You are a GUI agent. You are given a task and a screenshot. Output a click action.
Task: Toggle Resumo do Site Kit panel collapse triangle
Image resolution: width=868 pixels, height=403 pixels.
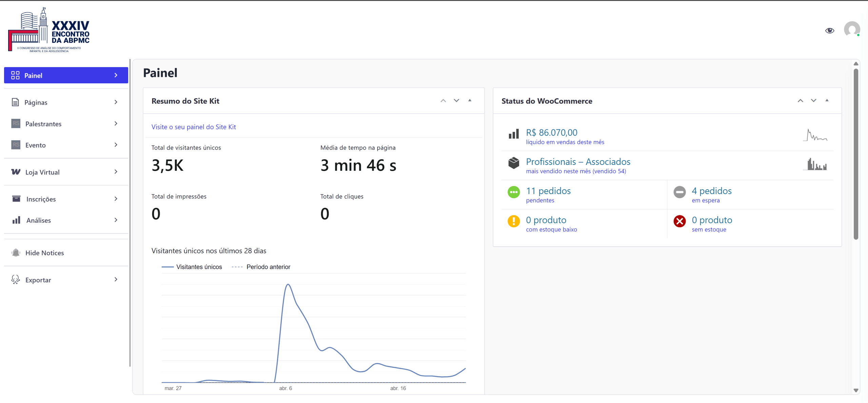click(x=470, y=101)
